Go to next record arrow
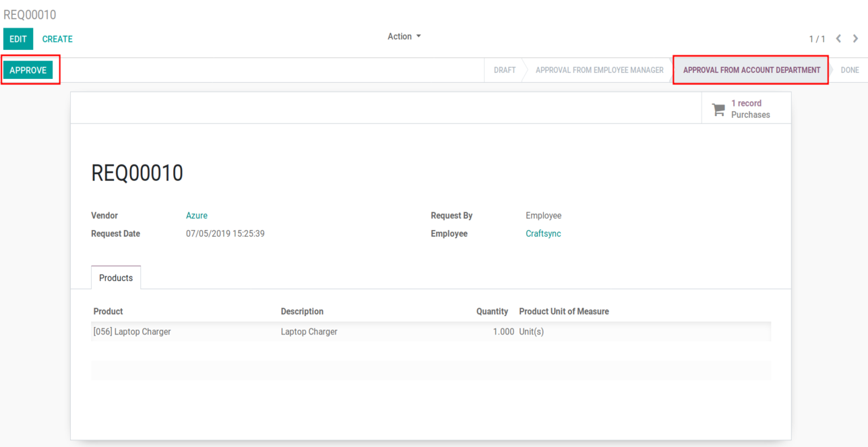 pos(856,38)
